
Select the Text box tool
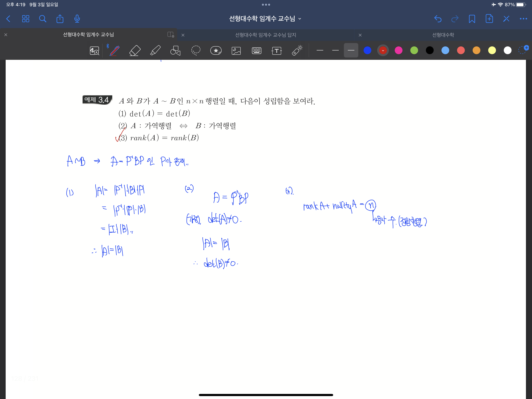coord(277,50)
